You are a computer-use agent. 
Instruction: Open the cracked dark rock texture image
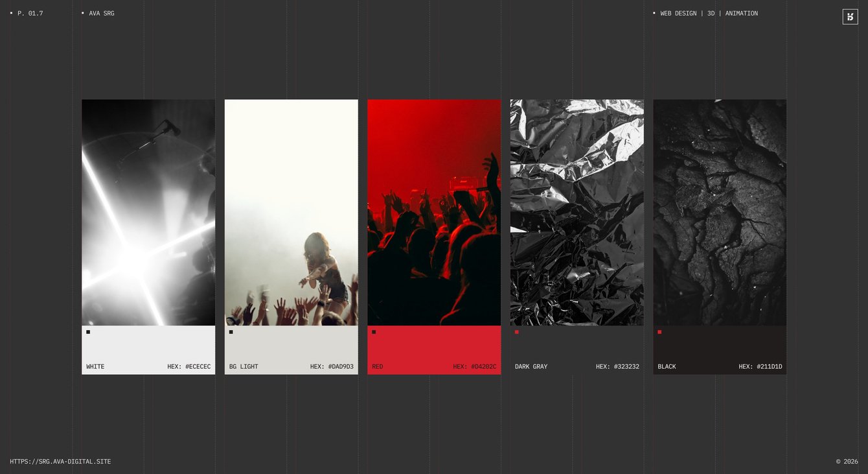[720, 213]
